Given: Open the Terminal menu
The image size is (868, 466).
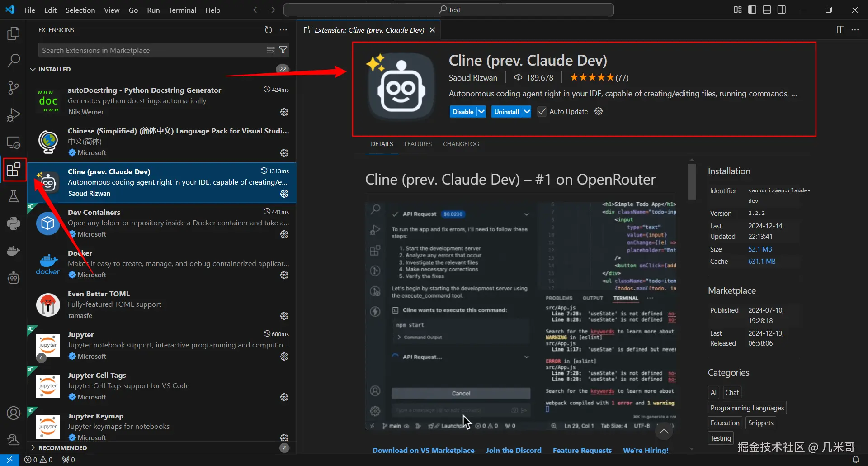Looking at the screenshot, I should click(182, 10).
